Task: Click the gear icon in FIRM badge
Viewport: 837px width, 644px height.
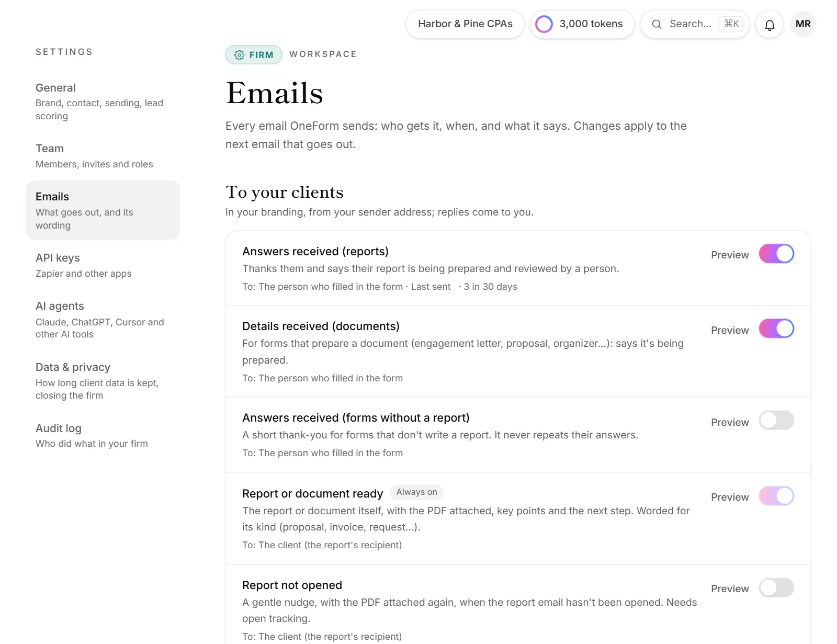Action: (240, 55)
